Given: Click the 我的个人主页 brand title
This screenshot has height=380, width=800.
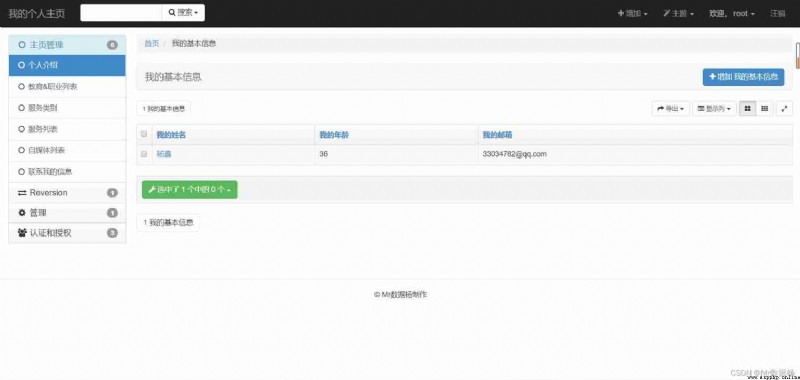Looking at the screenshot, I should [x=37, y=13].
